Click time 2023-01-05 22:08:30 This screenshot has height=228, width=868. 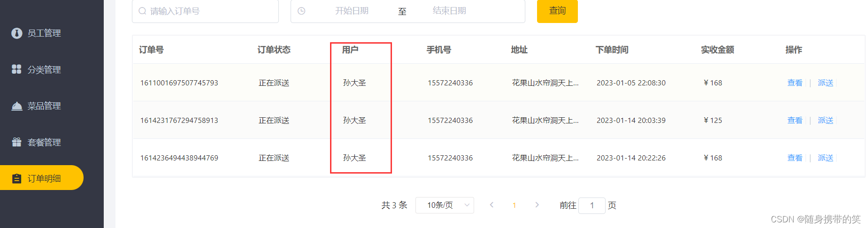pos(631,83)
